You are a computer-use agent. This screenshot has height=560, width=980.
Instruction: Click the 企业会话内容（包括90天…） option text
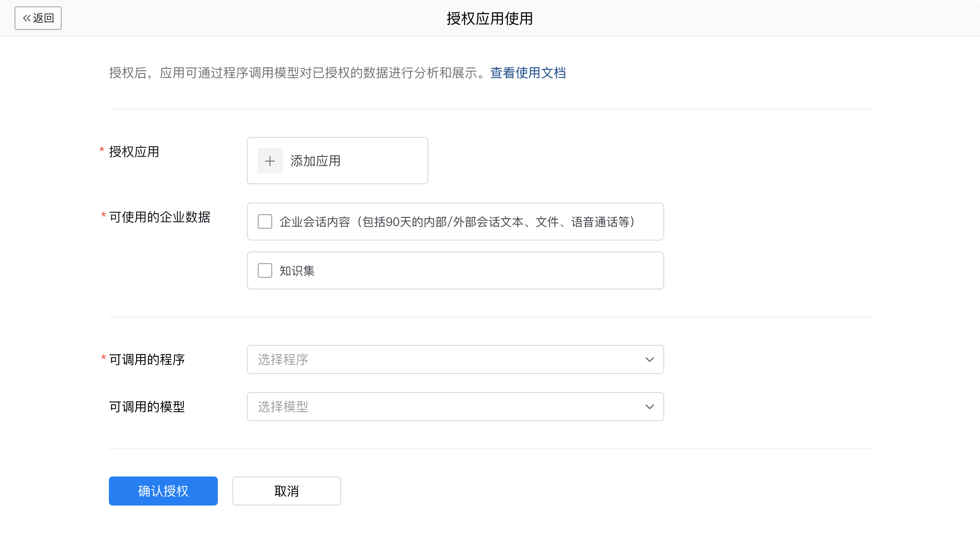click(x=456, y=221)
